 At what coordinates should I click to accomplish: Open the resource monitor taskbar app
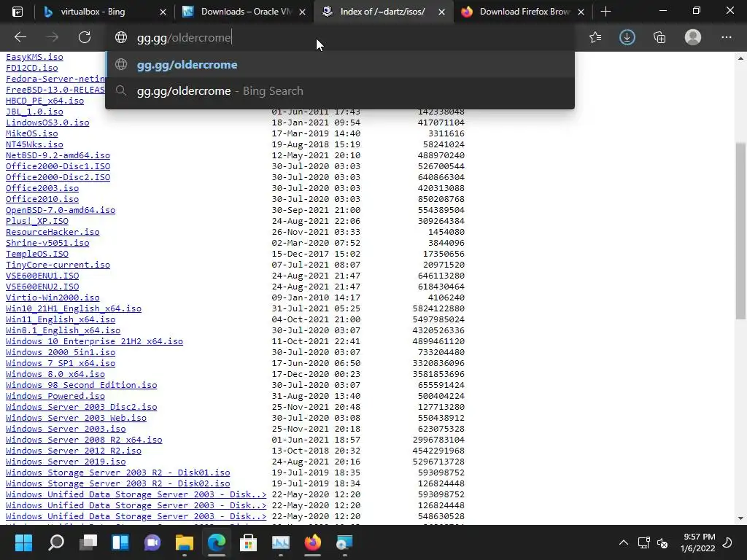(x=281, y=542)
